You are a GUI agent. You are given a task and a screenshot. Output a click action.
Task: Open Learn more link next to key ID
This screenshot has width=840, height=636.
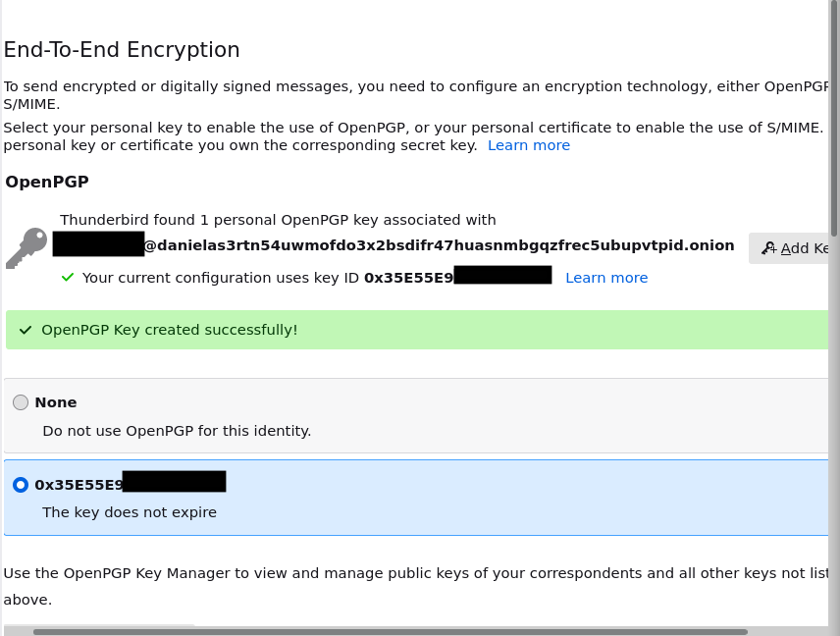606,278
